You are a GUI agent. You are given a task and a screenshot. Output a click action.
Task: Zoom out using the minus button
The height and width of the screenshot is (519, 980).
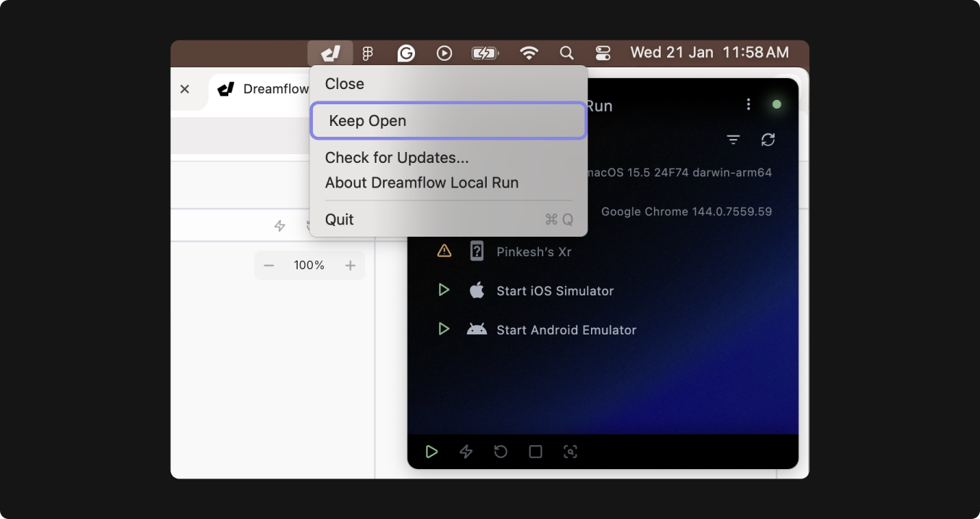[269, 266]
